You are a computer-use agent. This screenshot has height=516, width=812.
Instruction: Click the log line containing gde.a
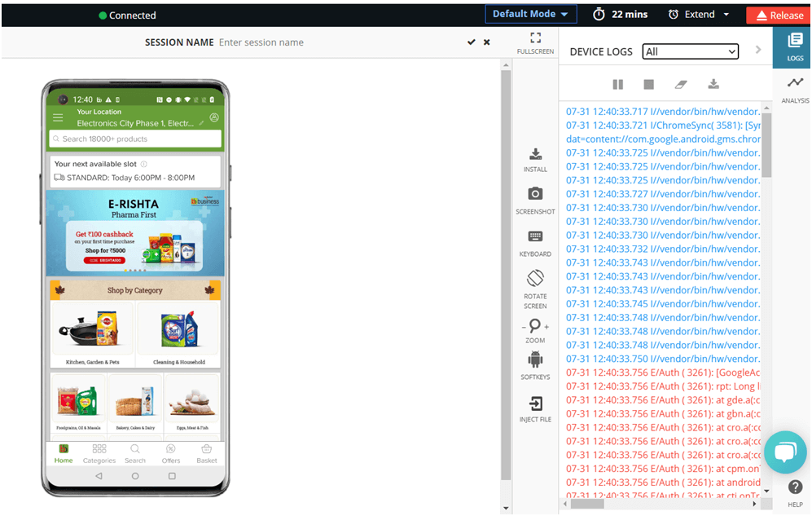point(663,400)
